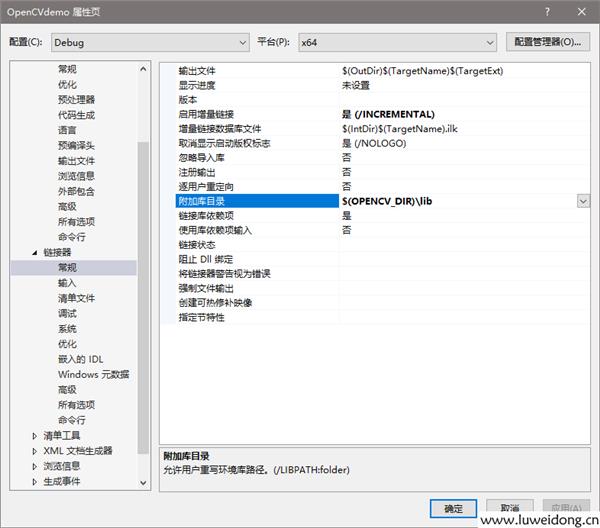Select Windows 元数据 tree item
600x528 pixels.
[x=93, y=374]
